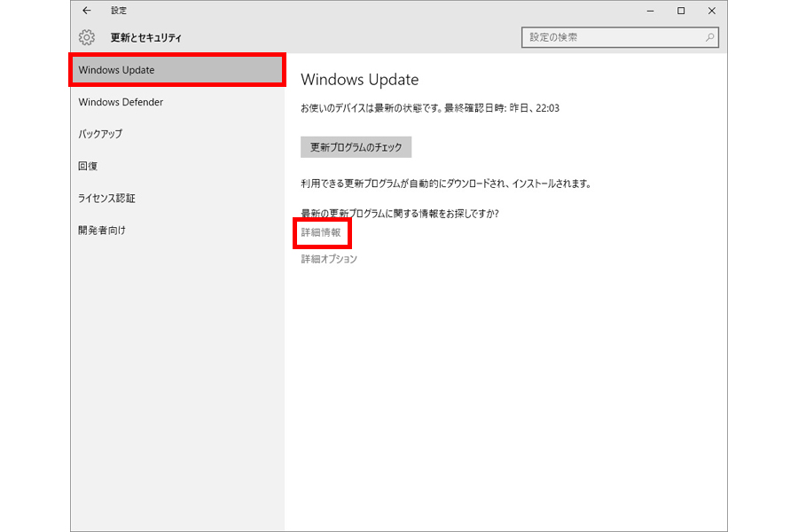This screenshot has height=532, width=798.
Task: Close the 設定 window
Action: 711,11
